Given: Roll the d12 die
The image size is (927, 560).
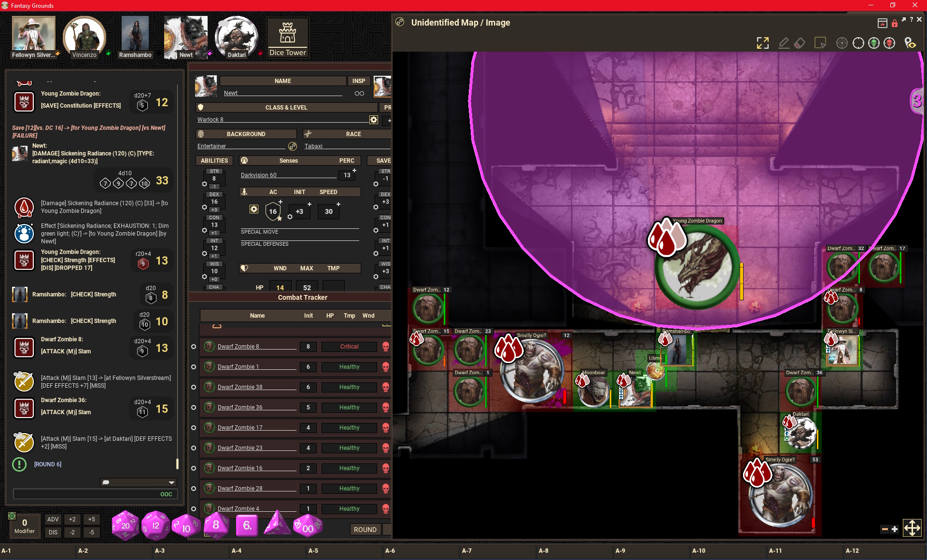Looking at the screenshot, I should pyautogui.click(x=155, y=525).
